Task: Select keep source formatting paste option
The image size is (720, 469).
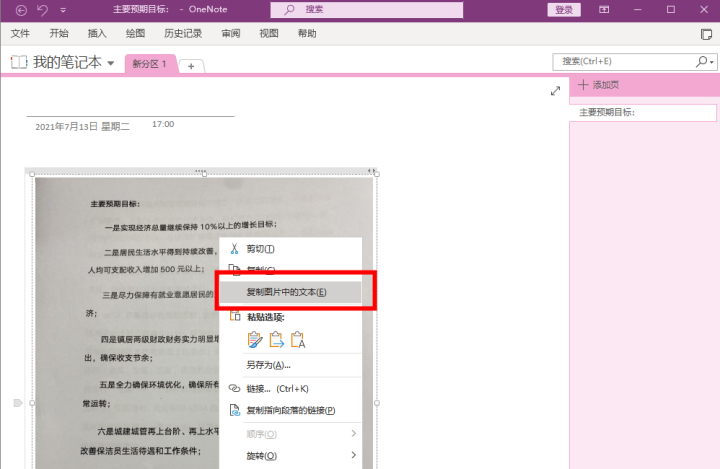Action: click(x=255, y=340)
